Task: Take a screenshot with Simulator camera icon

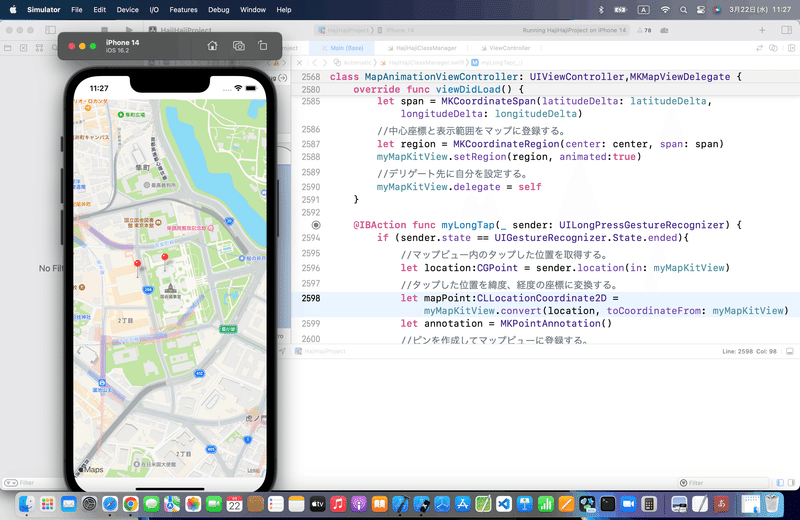Action: tap(238, 46)
